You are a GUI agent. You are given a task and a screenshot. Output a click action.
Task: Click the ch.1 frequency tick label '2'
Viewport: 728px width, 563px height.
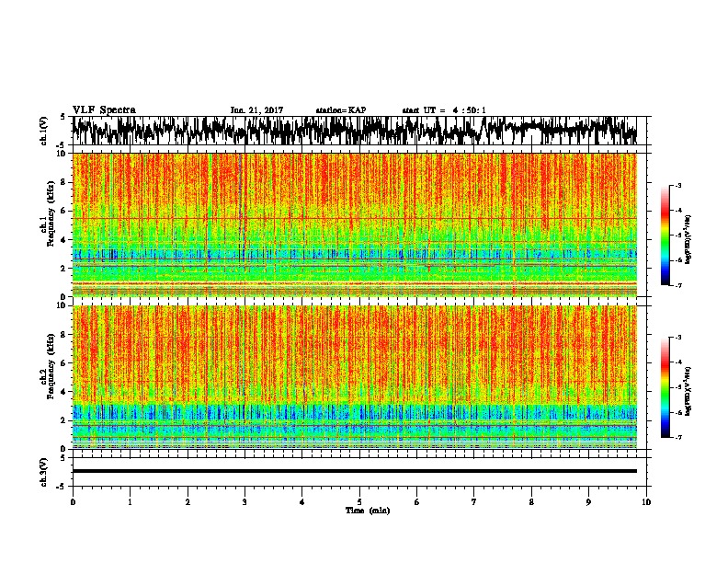pyautogui.click(x=65, y=268)
